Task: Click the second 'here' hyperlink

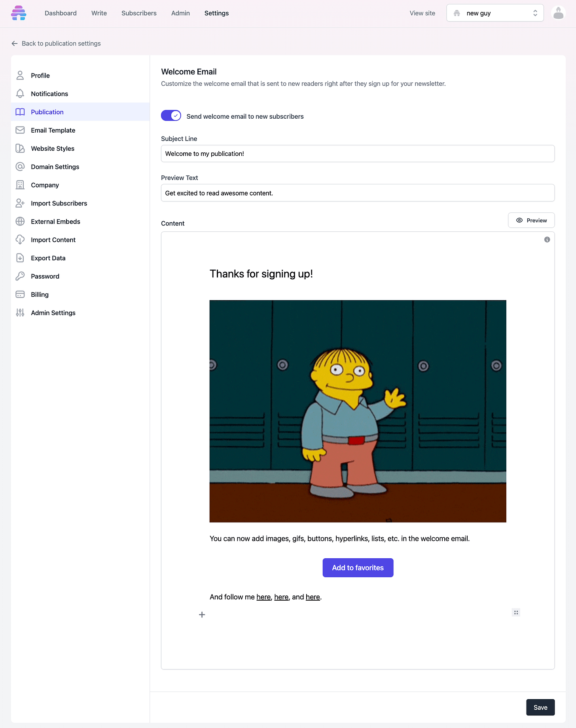Action: [281, 597]
